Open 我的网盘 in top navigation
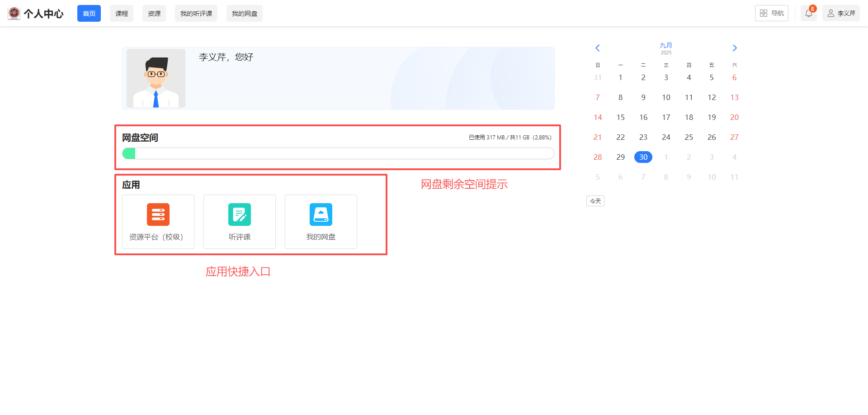 245,14
